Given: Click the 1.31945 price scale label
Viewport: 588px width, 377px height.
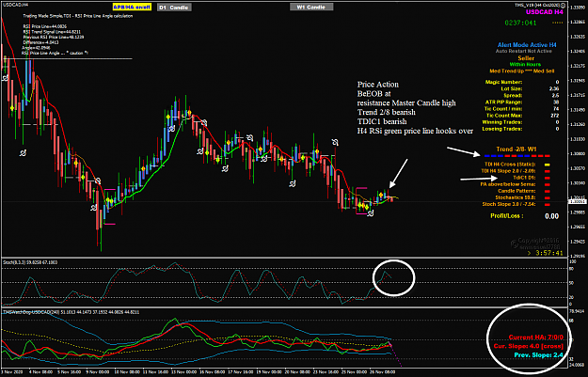Looking at the screenshot, I should coord(578,81).
